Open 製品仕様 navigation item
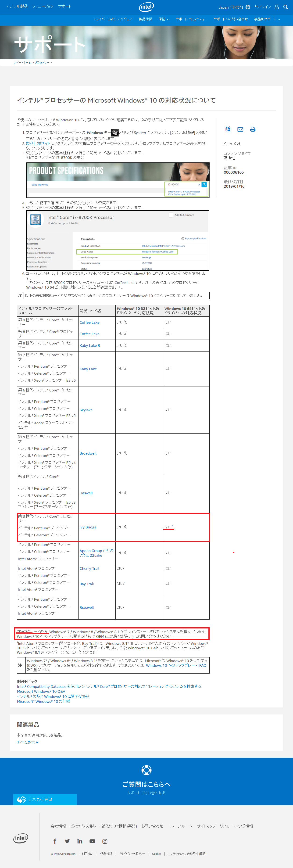Image resolution: width=293 pixels, height=868 pixels. [x=146, y=19]
